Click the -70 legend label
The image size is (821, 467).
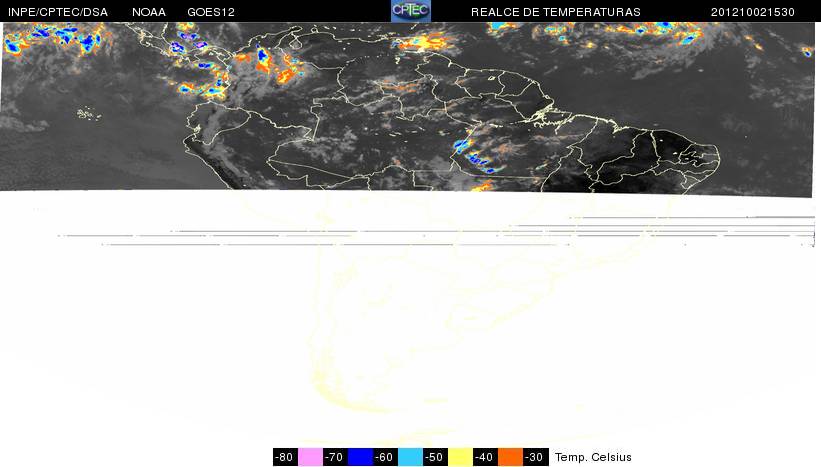[335, 457]
